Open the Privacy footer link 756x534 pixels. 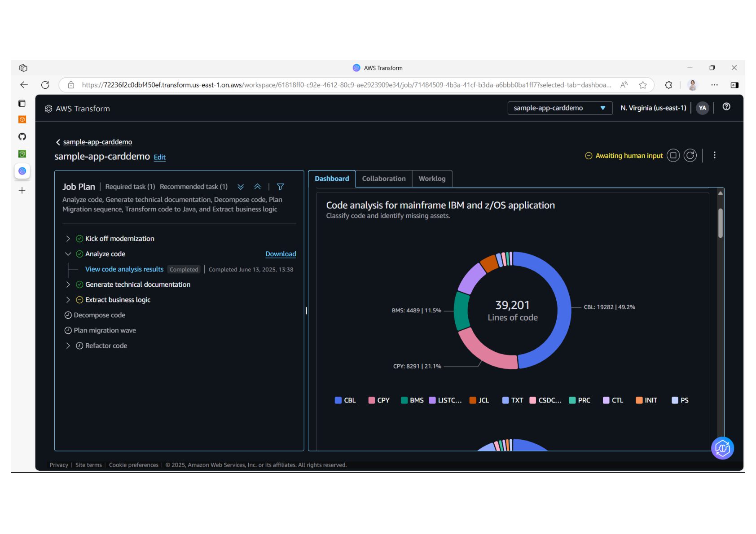[59, 465]
